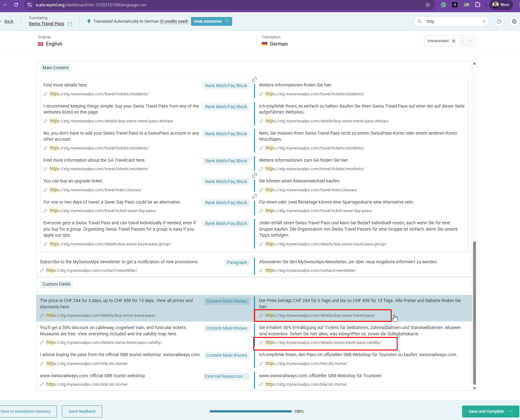The image size is (520, 420).
Task: Edit translation 'Weitere Informationen finden Sie hier.'
Action: point(295,85)
